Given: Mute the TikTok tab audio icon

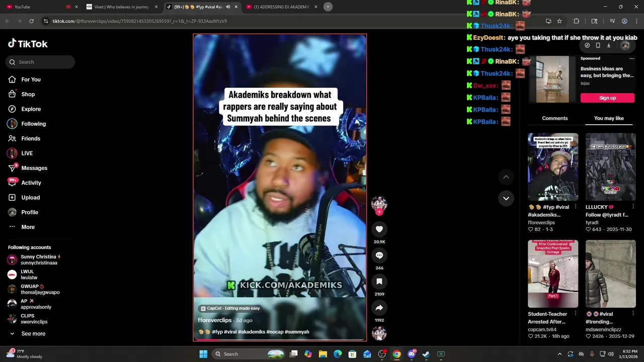Looking at the screenshot, I should click(x=228, y=7).
